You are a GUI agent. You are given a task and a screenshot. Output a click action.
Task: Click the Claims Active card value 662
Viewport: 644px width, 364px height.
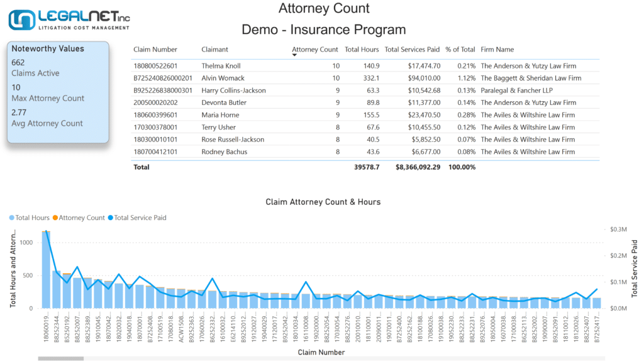18,62
